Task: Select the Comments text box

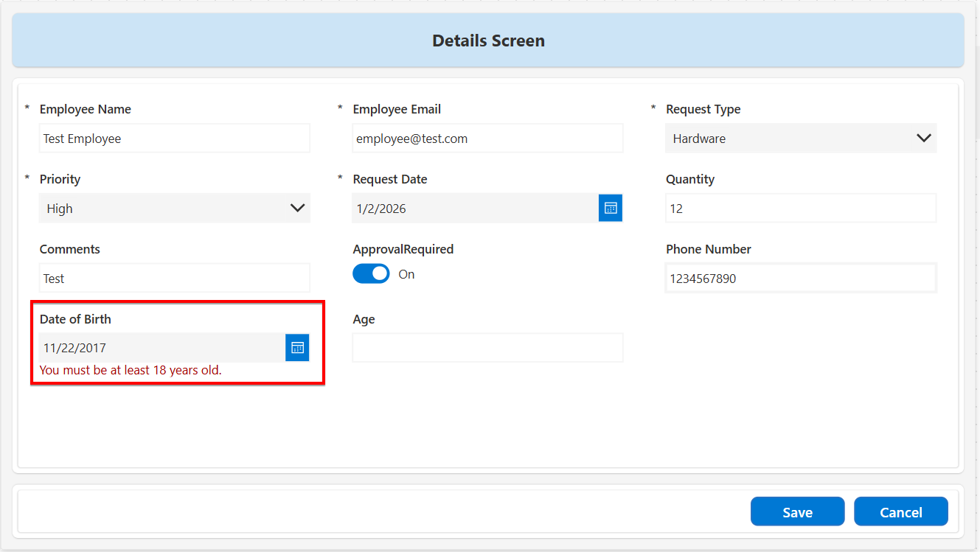Action: (175, 279)
